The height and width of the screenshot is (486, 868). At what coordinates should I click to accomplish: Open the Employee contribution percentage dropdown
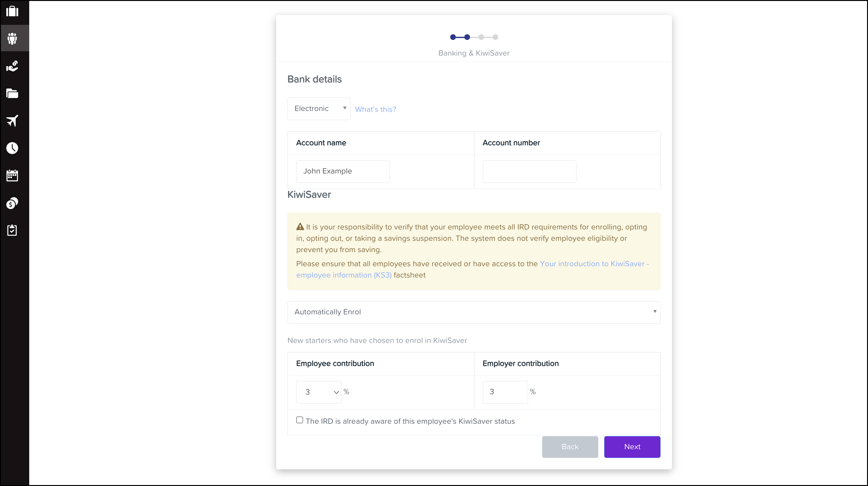click(x=319, y=392)
